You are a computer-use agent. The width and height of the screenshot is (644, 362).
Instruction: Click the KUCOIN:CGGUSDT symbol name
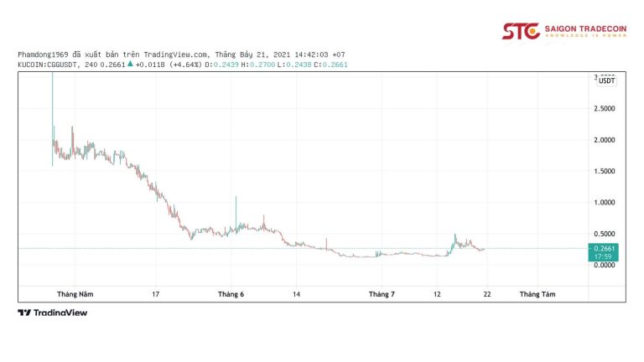[44, 65]
